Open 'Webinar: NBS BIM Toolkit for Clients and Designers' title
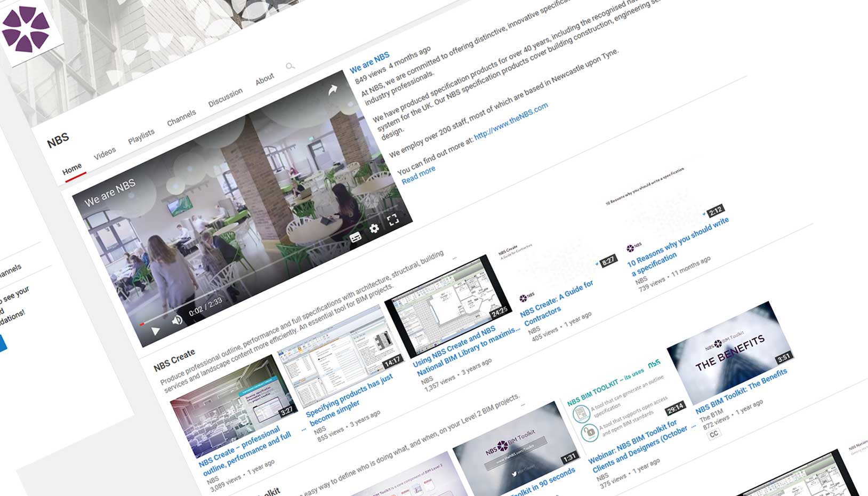This screenshot has width=868, height=496. point(640,446)
